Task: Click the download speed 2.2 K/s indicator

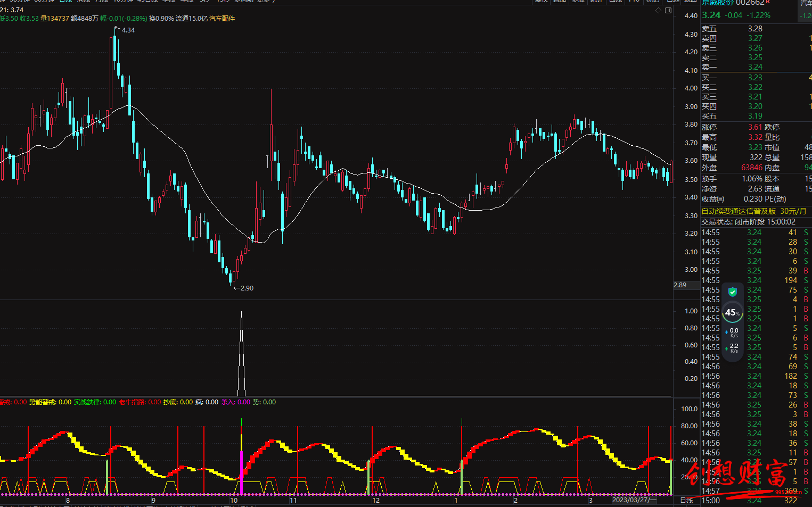Action: click(x=732, y=348)
